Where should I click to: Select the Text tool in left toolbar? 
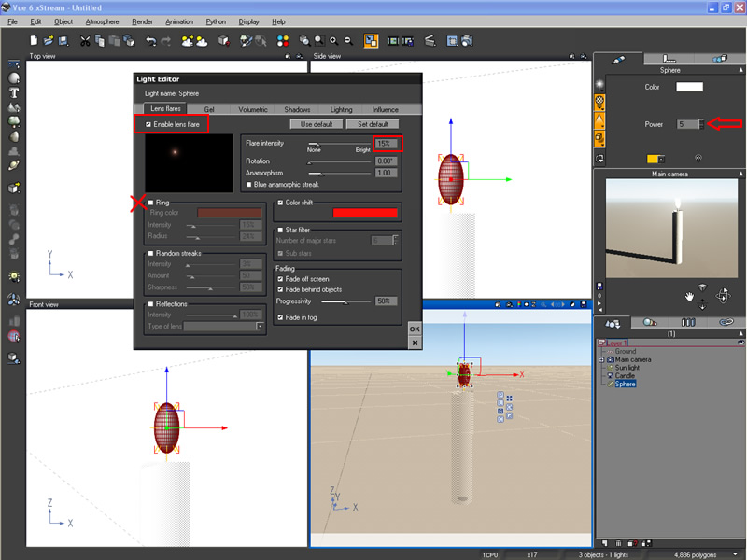(14, 92)
